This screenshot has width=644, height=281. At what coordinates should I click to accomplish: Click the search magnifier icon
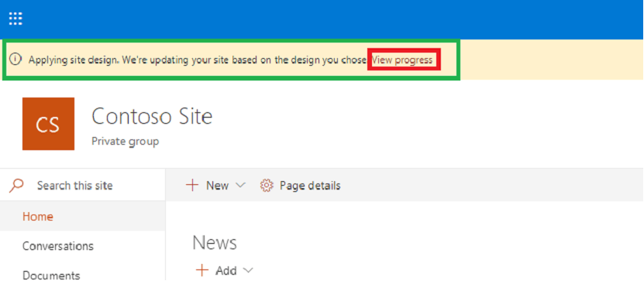(x=16, y=186)
